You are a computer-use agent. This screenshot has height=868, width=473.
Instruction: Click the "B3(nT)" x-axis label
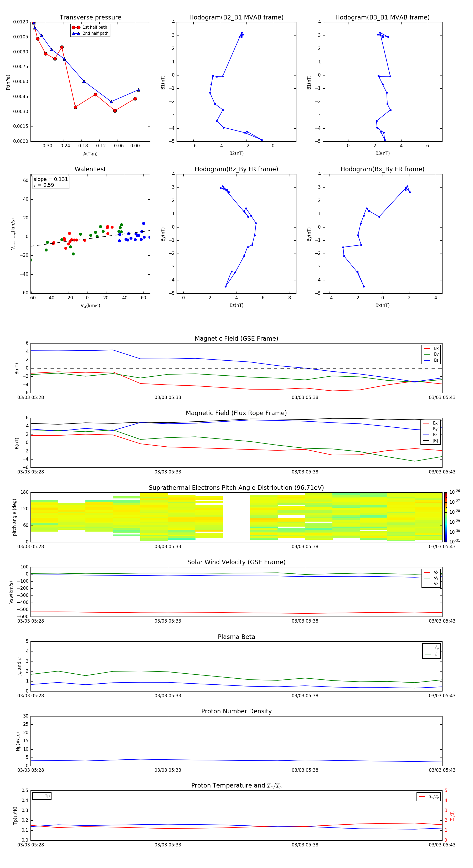(382, 154)
